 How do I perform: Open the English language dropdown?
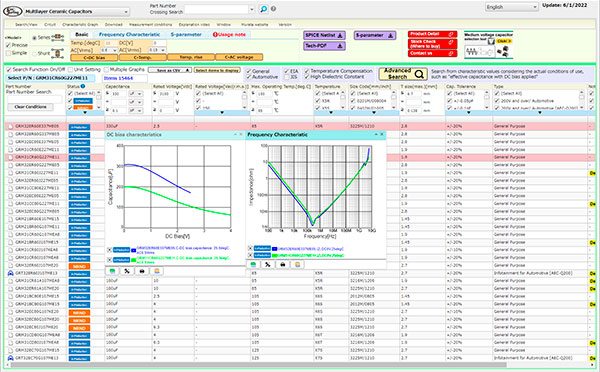click(x=512, y=7)
